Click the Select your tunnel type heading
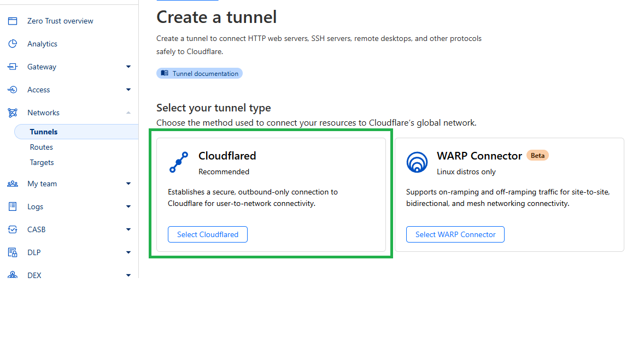The width and height of the screenshot is (644, 354). 214,108
